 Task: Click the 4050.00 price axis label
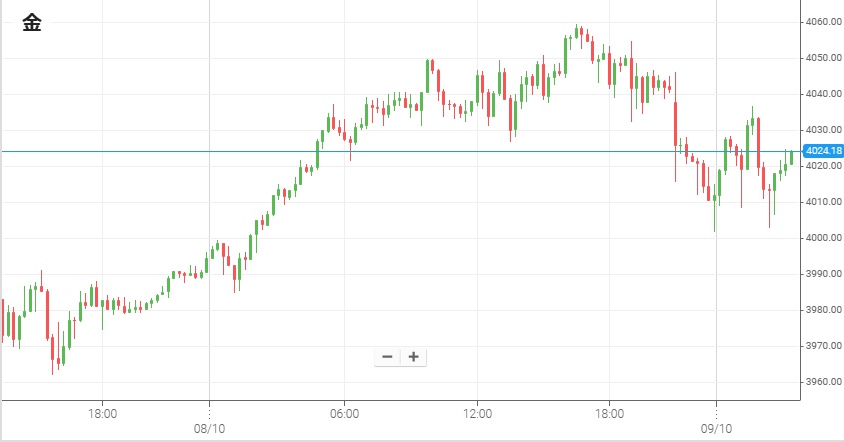pyautogui.click(x=823, y=58)
